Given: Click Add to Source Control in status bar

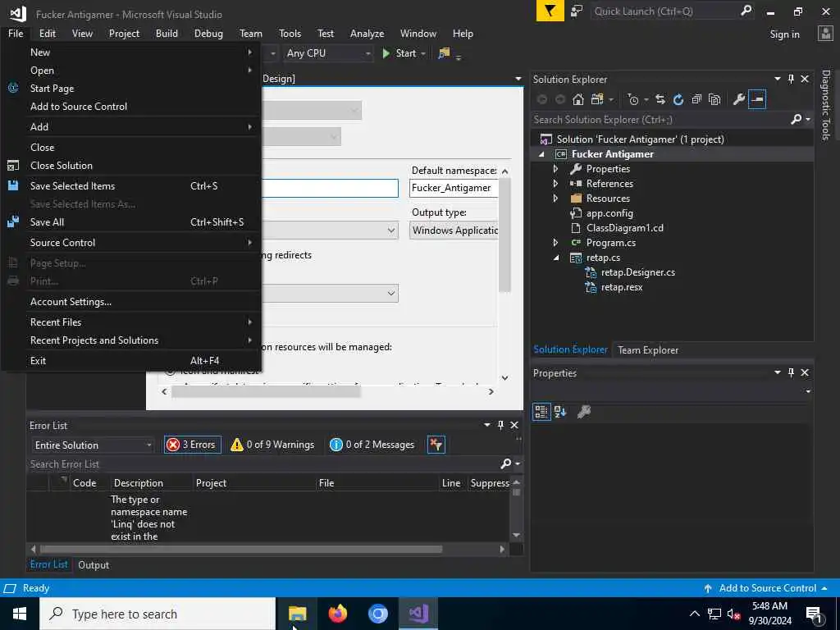Looking at the screenshot, I should point(767,588).
